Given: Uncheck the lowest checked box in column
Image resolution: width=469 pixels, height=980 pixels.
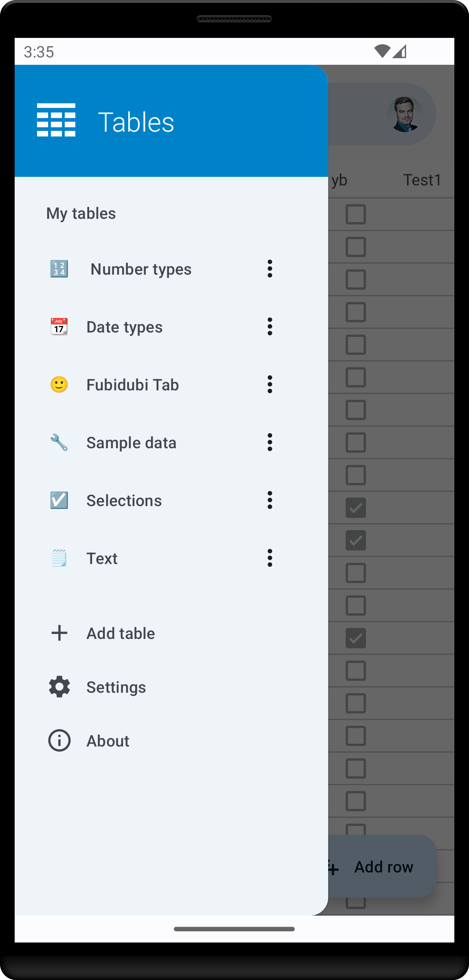Looking at the screenshot, I should (356, 638).
